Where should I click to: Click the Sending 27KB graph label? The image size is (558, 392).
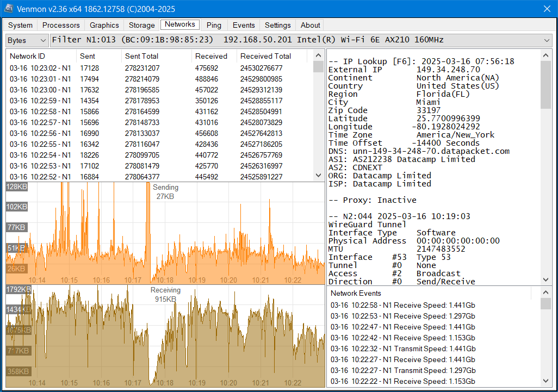165,192
